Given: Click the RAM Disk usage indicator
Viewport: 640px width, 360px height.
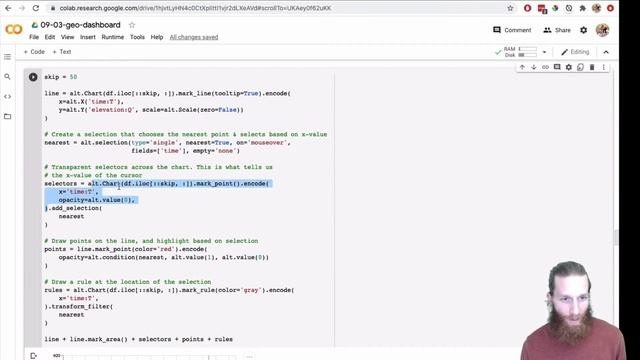Looking at the screenshot, I should [x=516, y=52].
